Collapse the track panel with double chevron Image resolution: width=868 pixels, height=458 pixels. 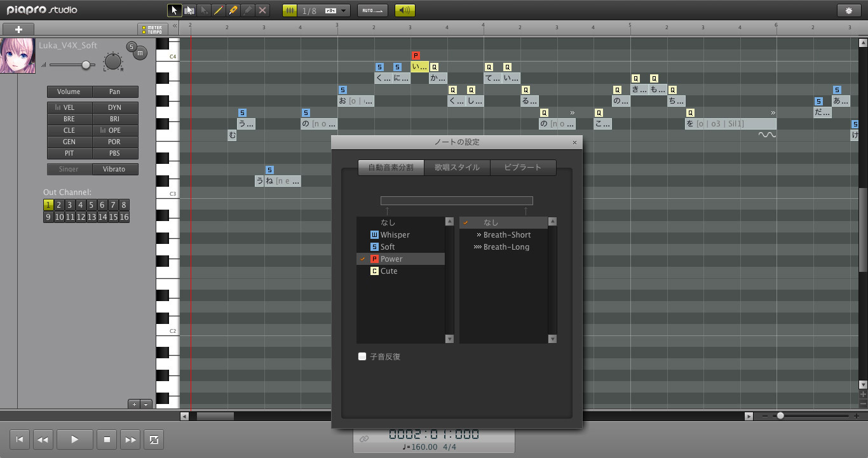tap(175, 26)
